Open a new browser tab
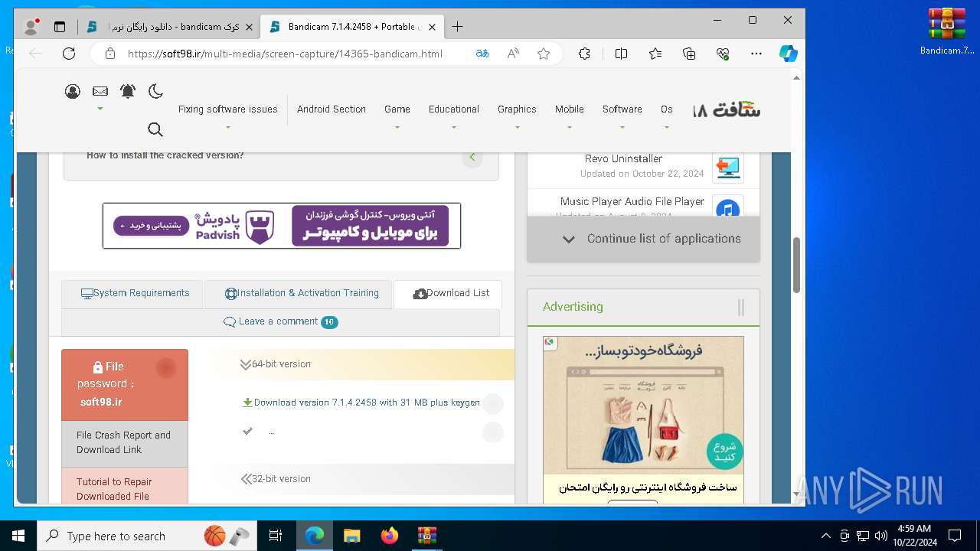980x551 pixels. [457, 27]
